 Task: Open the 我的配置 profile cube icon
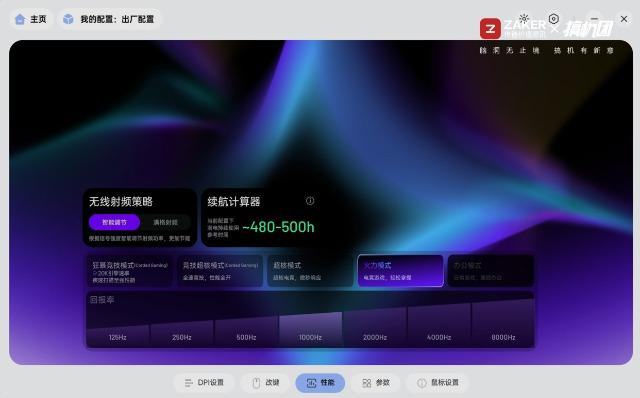click(68, 19)
